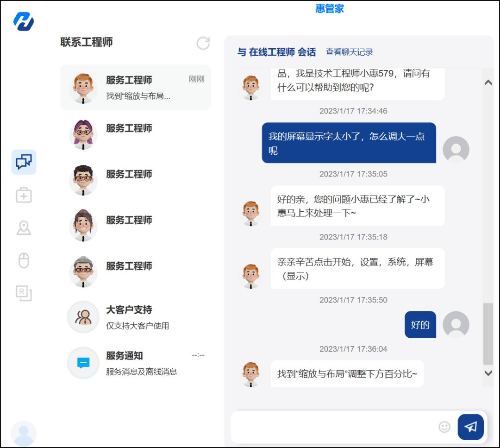Select the mouse remote-control icon in sidebar
The image size is (500, 448).
click(23, 260)
